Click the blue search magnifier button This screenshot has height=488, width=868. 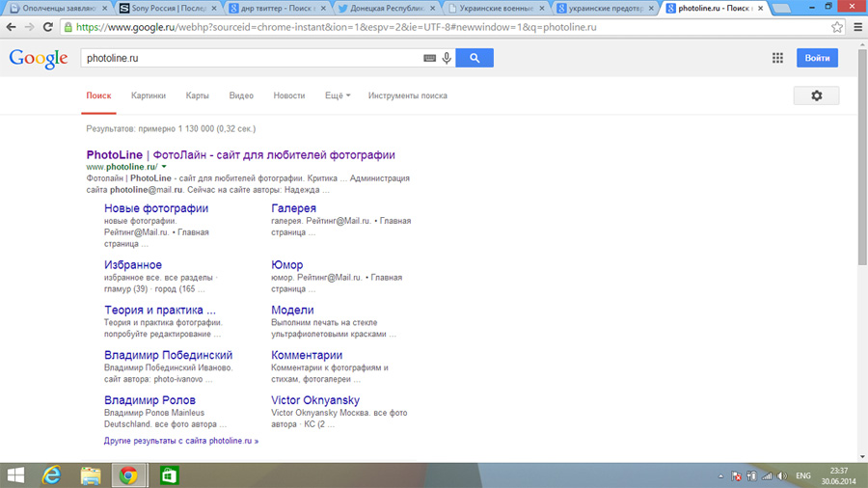(x=475, y=58)
